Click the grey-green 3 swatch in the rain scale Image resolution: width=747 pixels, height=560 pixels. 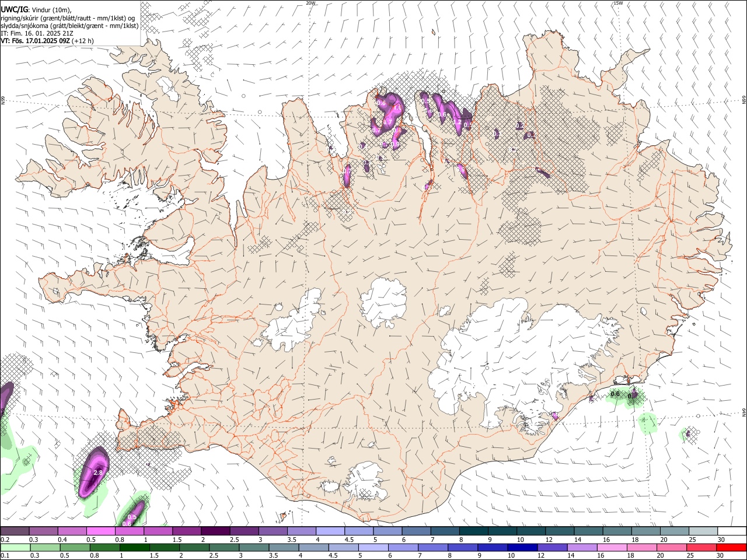254,547
